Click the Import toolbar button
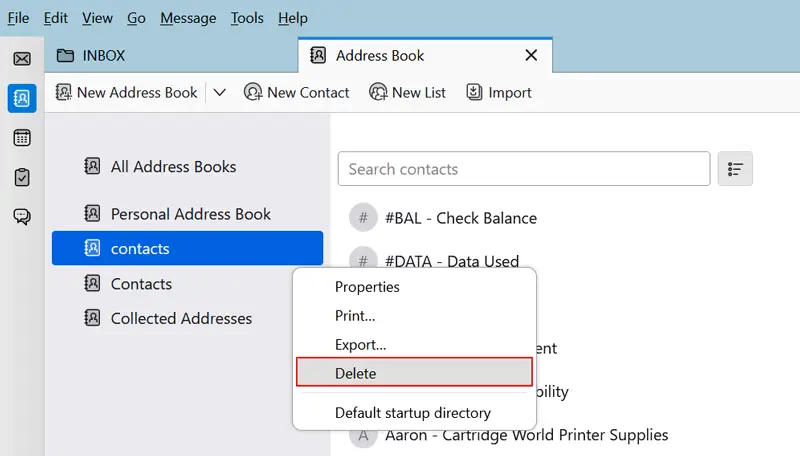This screenshot has width=800, height=456. tap(498, 92)
